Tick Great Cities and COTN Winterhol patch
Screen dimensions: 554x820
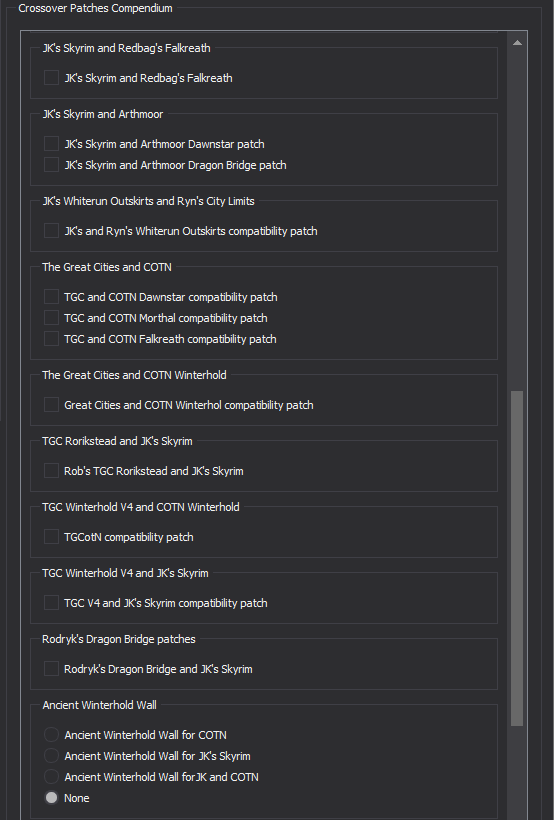[x=51, y=405]
